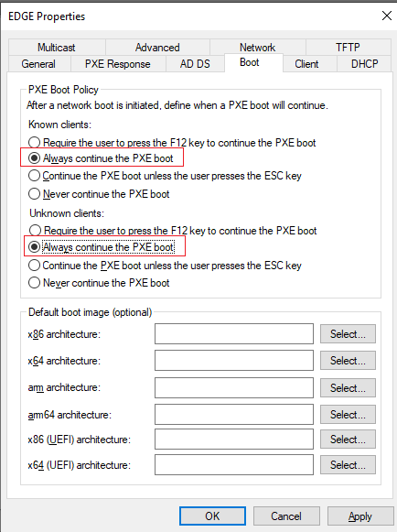The image size is (397, 532).
Task: Open the Advanced tab
Action: point(157,48)
